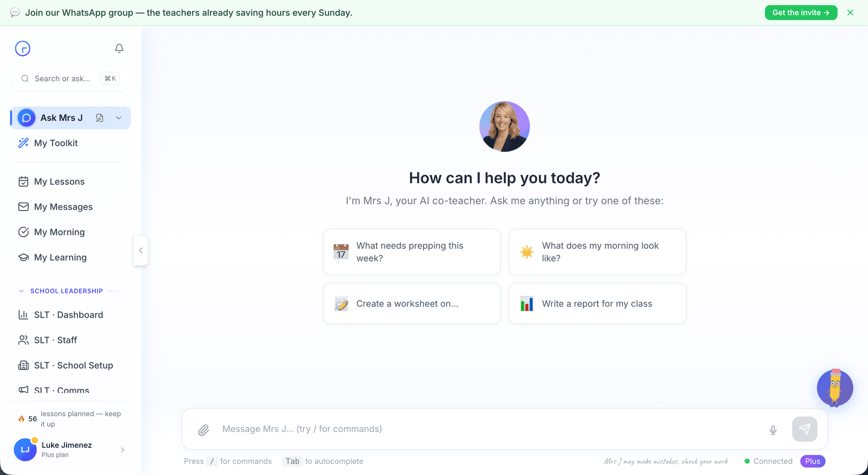
Task: Select 'What does my morning look like?' suggestion
Action: [597, 252]
